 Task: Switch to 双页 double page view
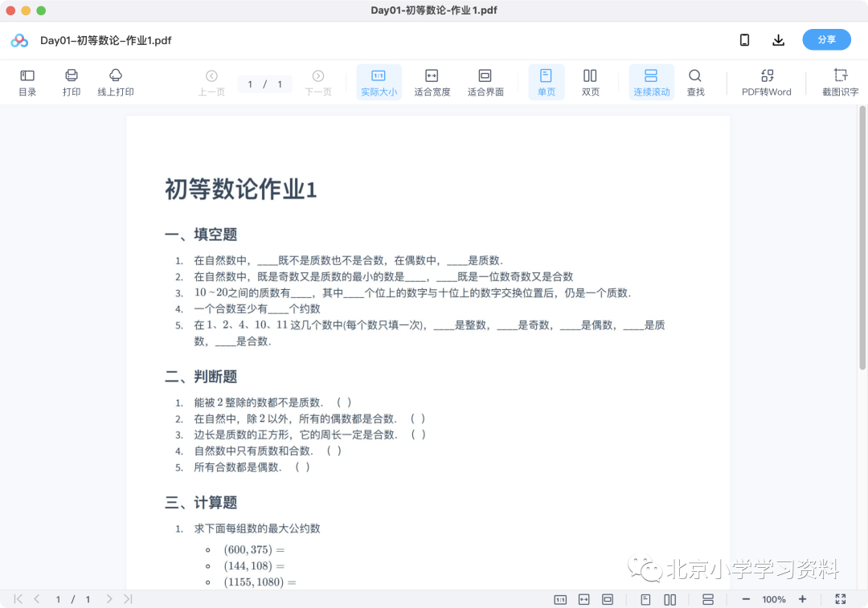[x=590, y=83]
